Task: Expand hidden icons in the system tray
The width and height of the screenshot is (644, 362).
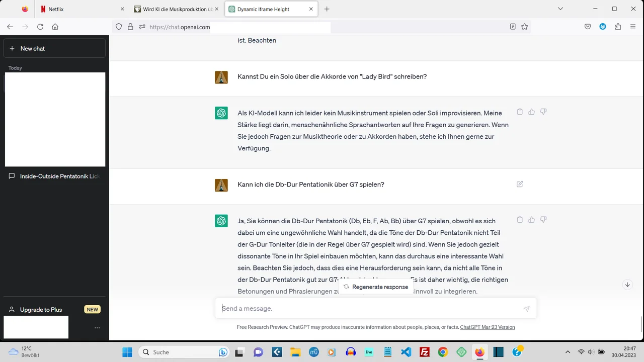Action: (x=568, y=352)
